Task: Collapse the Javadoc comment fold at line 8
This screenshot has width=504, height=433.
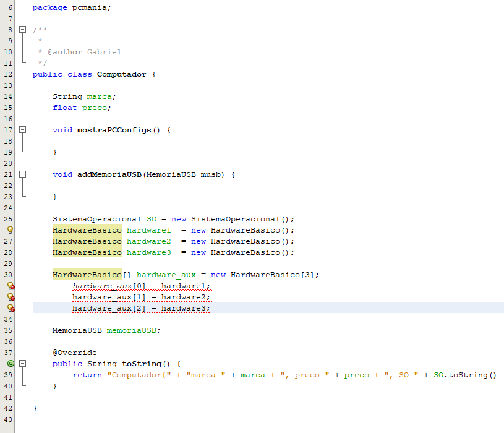Action: point(22,30)
